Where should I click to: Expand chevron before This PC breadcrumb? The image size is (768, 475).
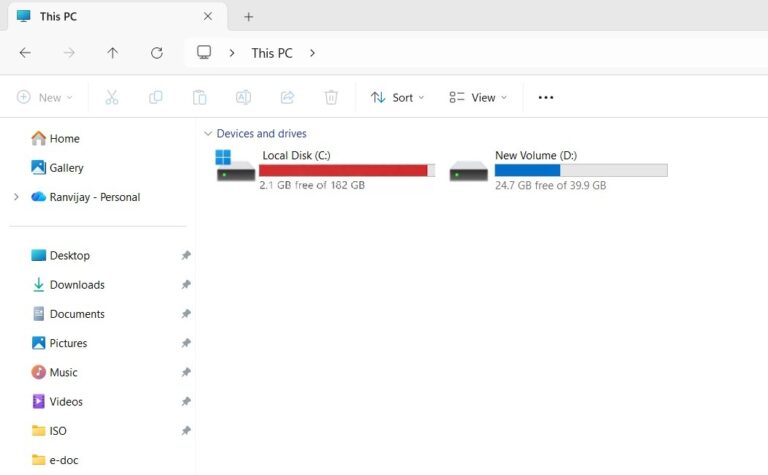coord(232,53)
